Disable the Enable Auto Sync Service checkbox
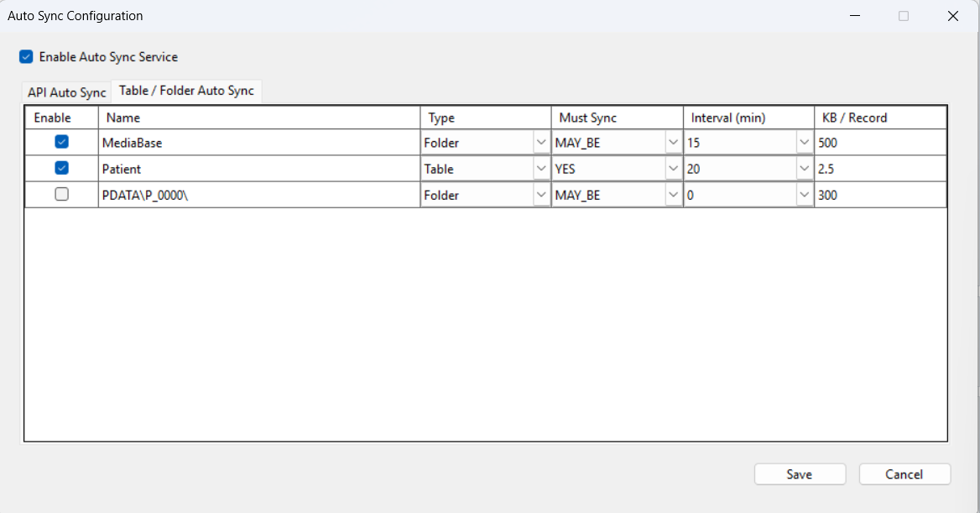This screenshot has height=513, width=980. coord(26,57)
